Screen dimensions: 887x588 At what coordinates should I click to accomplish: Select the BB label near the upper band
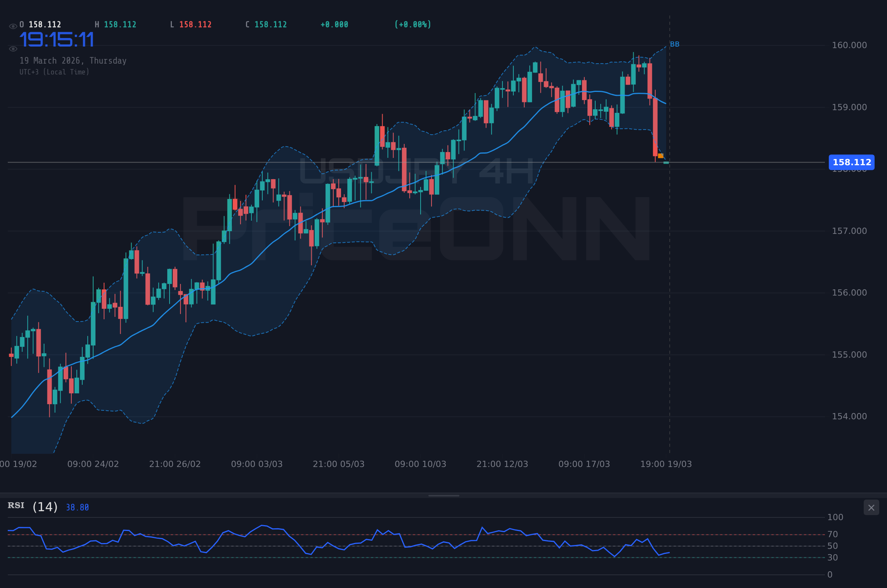[675, 44]
